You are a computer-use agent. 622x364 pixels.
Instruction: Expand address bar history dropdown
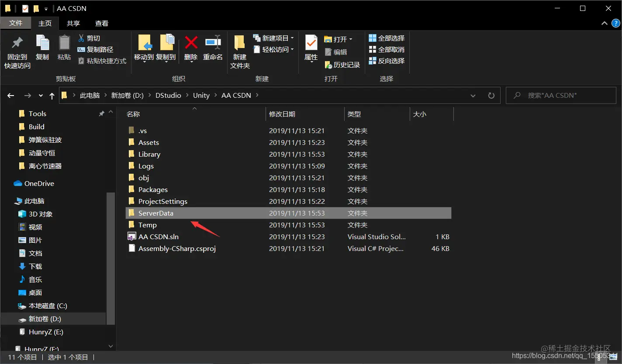point(473,95)
